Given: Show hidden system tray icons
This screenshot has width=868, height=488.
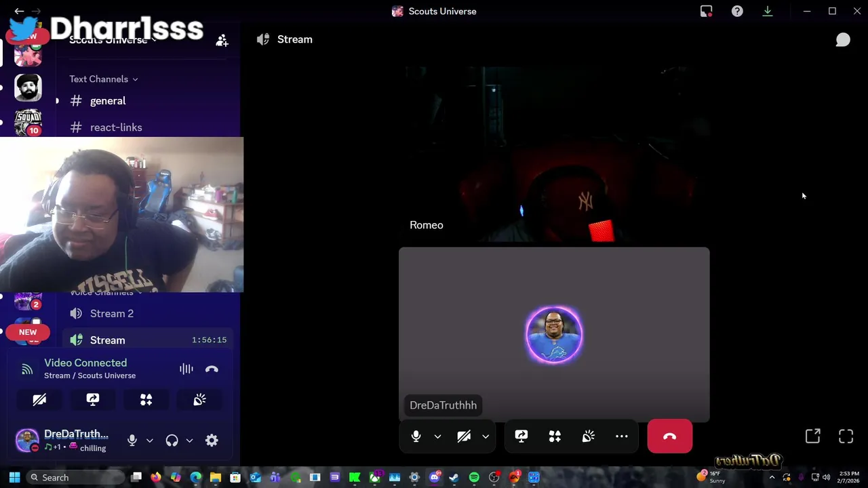Looking at the screenshot, I should tap(772, 477).
